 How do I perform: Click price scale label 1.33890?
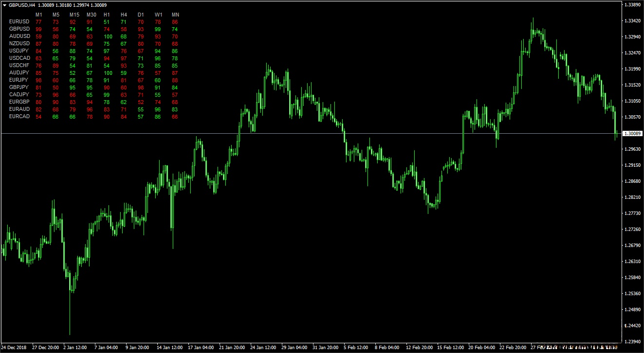point(633,5)
